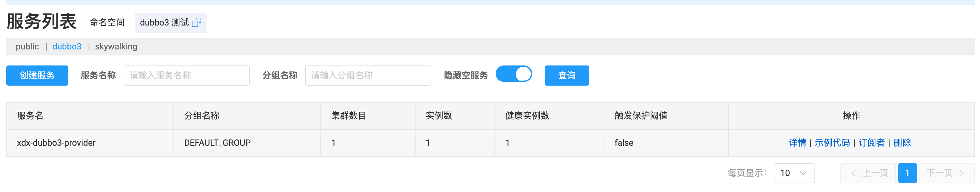Click the 分组名称 input field
Viewport: 980px width, 192px height.
pyautogui.click(x=368, y=75)
